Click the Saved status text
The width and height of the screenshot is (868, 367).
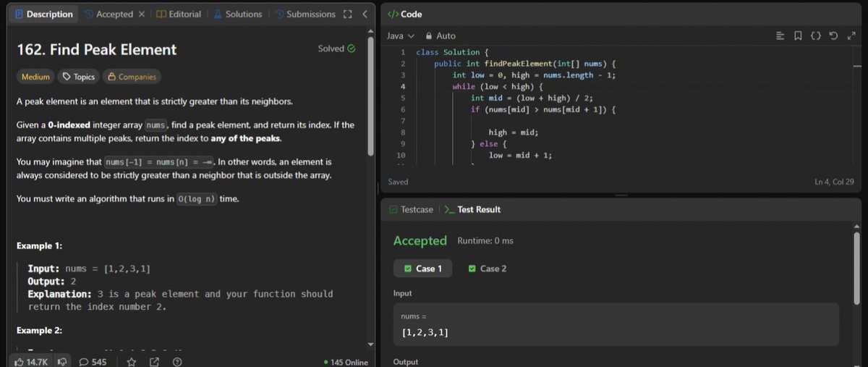click(x=398, y=182)
